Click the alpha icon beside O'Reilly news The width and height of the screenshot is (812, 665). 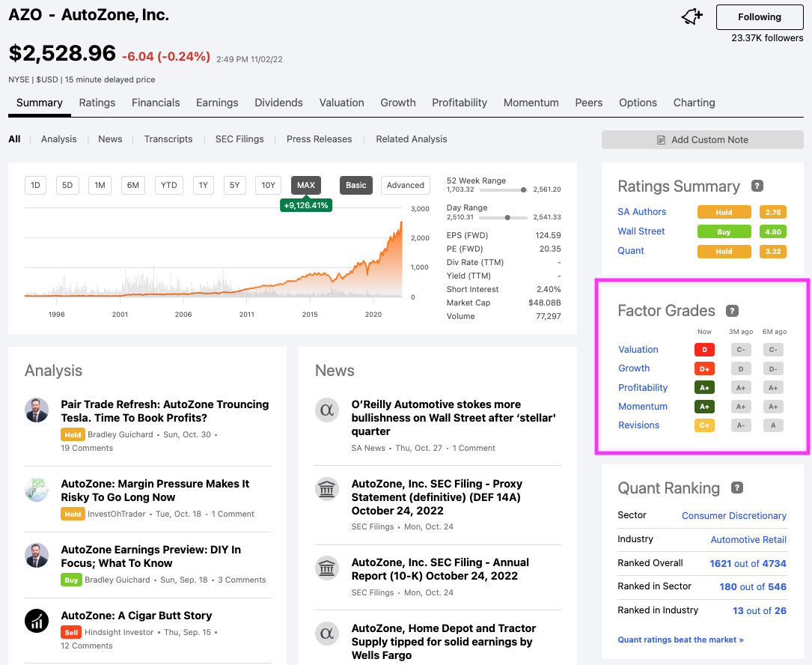point(327,410)
